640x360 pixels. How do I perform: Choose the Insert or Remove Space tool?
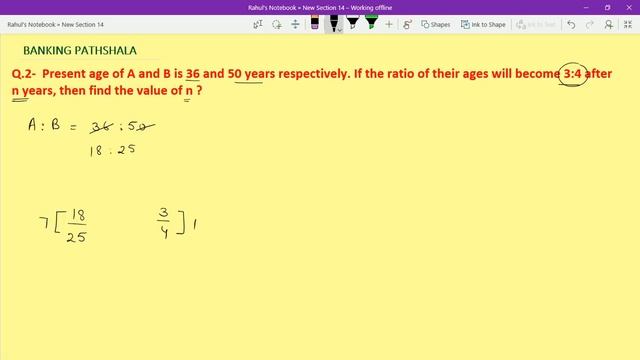(295, 24)
